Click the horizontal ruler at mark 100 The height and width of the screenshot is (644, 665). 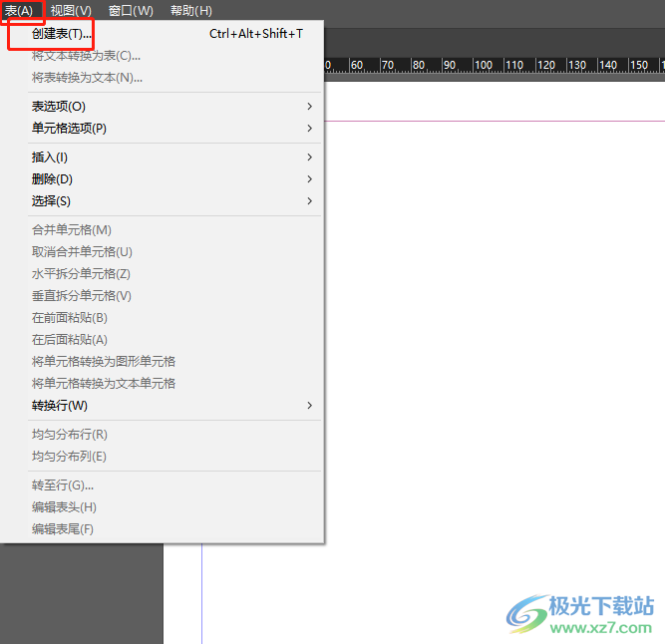coord(484,65)
